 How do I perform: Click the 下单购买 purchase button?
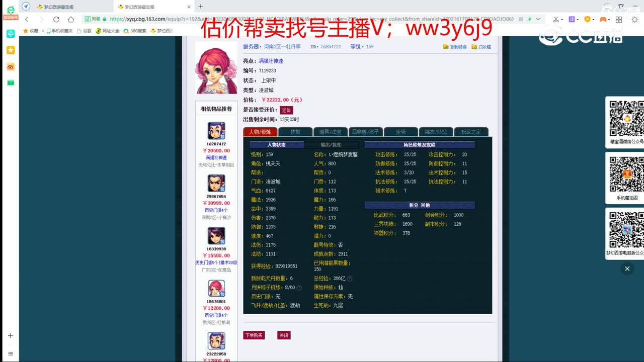click(x=254, y=335)
